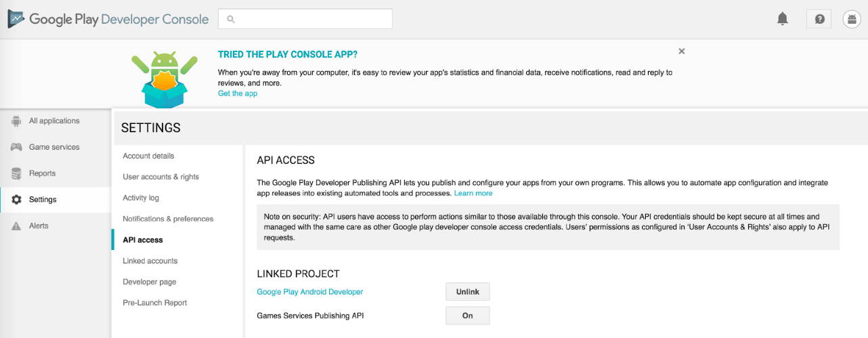This screenshot has height=338, width=868.
Task: Open the Activity log page
Action: click(141, 198)
